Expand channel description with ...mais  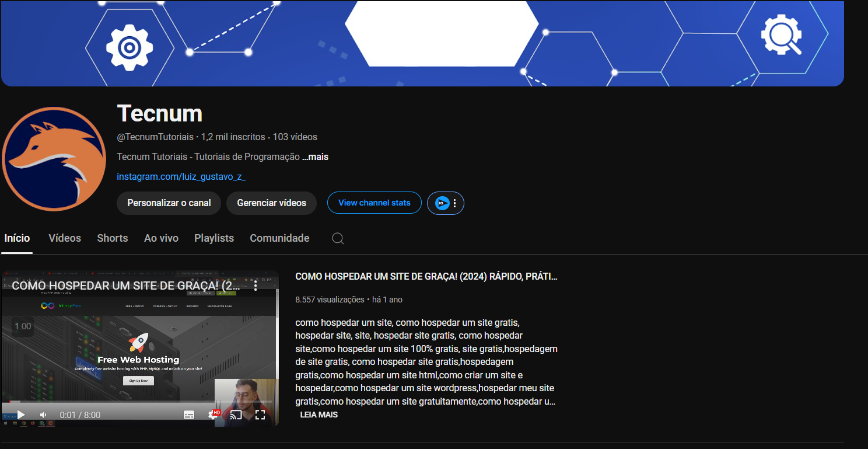[x=316, y=157]
